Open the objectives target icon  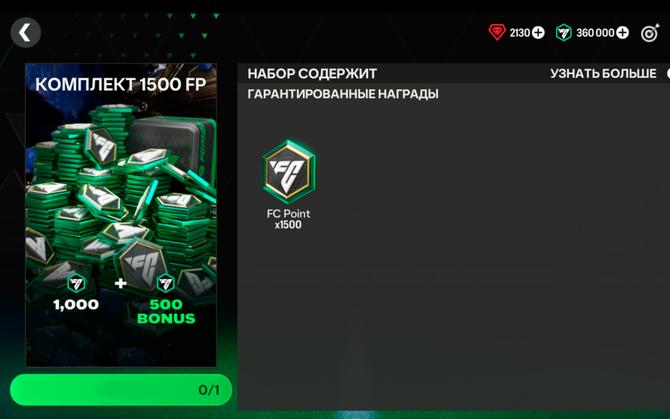coord(650,32)
